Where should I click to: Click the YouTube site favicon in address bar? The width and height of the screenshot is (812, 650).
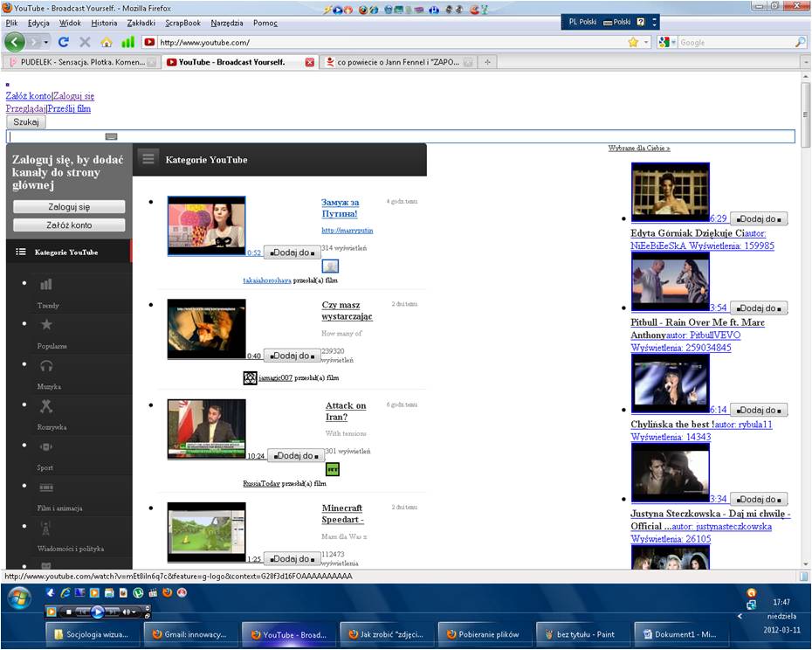coord(149,42)
